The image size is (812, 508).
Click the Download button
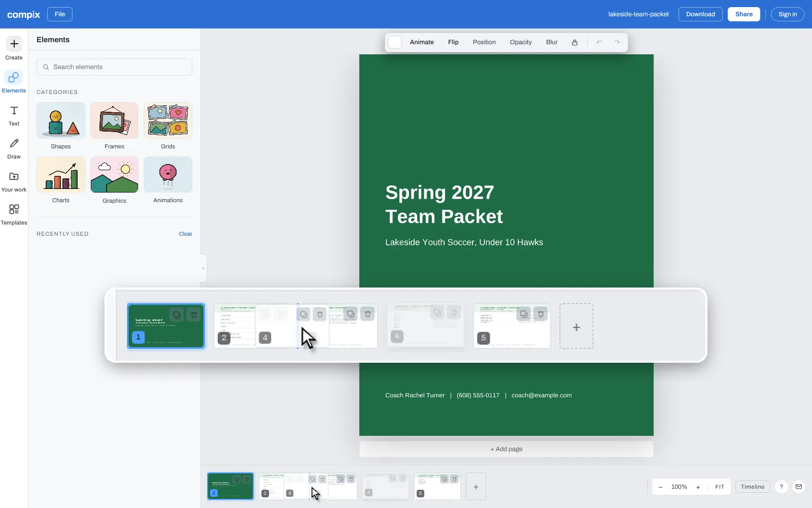pos(700,14)
